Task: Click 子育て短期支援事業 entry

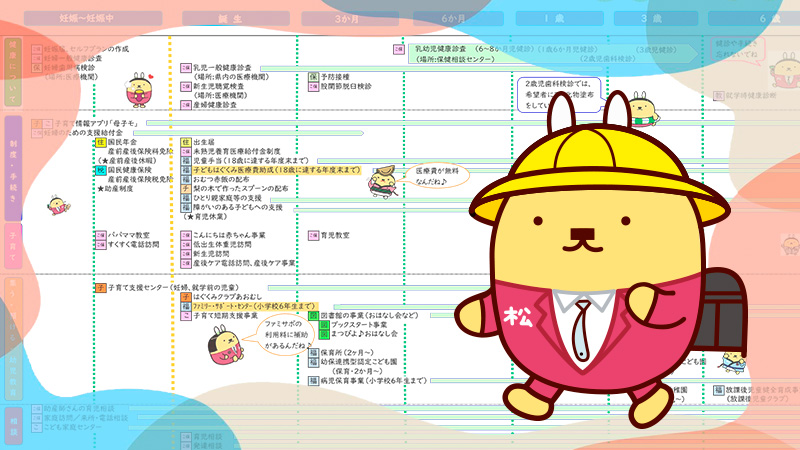Action: pyautogui.click(x=226, y=316)
